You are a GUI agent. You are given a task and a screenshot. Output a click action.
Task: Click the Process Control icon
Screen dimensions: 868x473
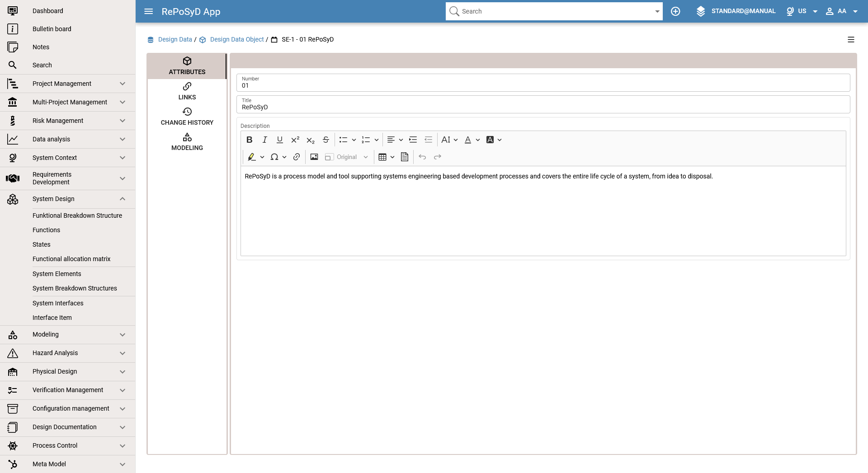[13, 445]
